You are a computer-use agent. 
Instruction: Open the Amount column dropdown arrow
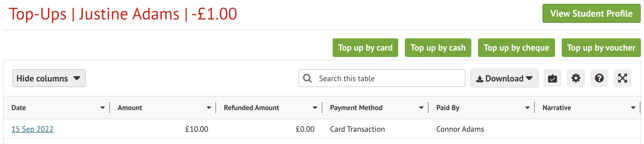pos(209,108)
